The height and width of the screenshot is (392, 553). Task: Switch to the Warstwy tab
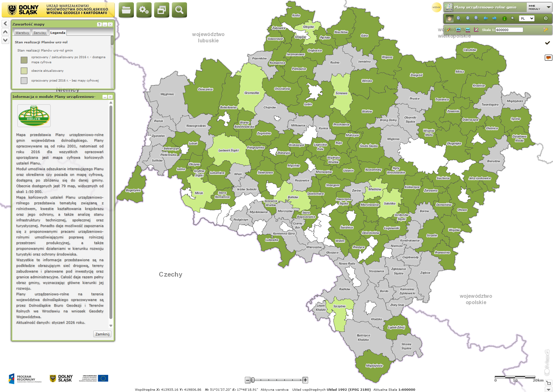(22, 33)
